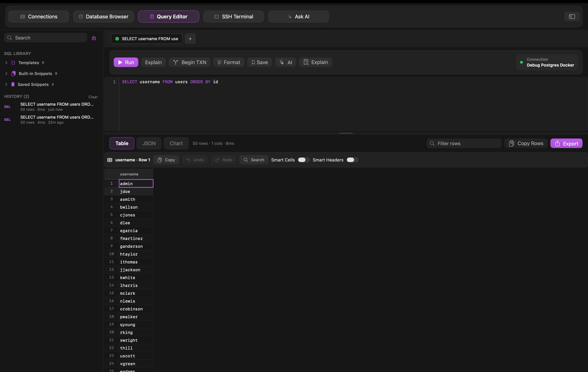This screenshot has height=372, width=588.
Task: Switch results to JSON view
Action: coord(149,143)
